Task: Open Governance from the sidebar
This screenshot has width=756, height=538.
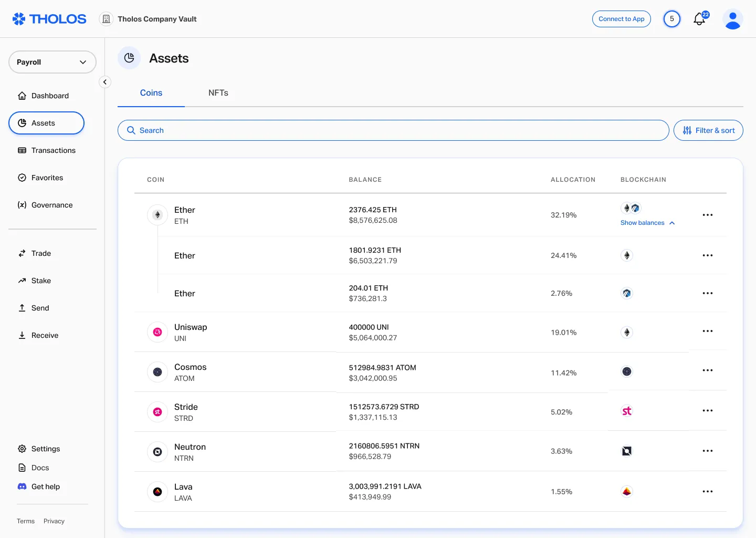Action: click(x=51, y=205)
